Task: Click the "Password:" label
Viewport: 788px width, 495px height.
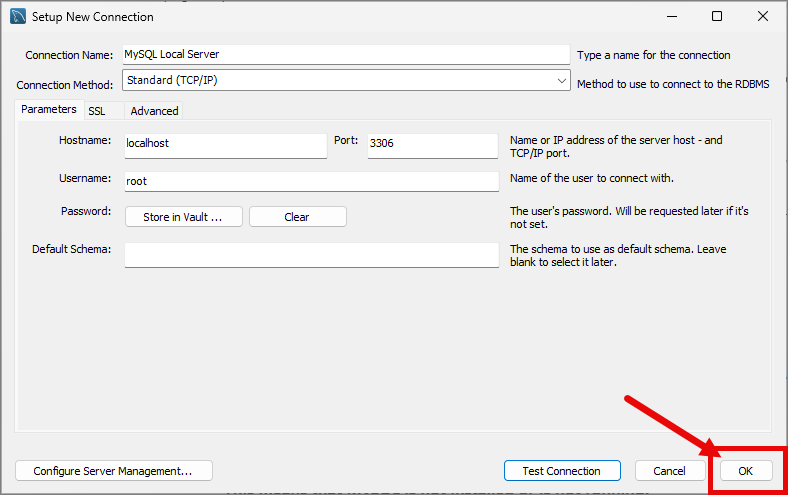Action: coord(86,211)
